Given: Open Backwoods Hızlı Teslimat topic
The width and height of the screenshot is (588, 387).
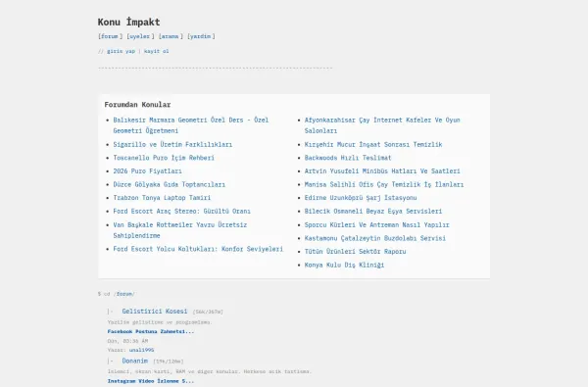Looking at the screenshot, I should point(348,158).
